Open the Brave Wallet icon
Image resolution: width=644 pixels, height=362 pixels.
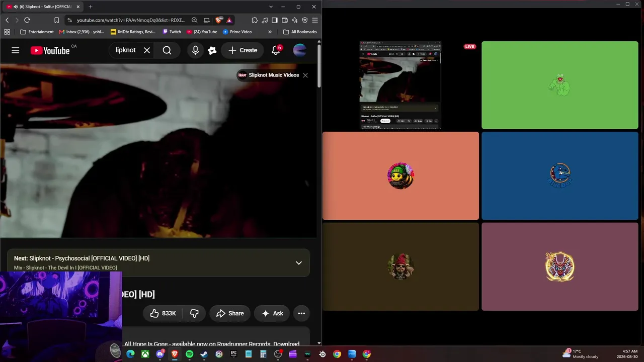click(x=285, y=20)
